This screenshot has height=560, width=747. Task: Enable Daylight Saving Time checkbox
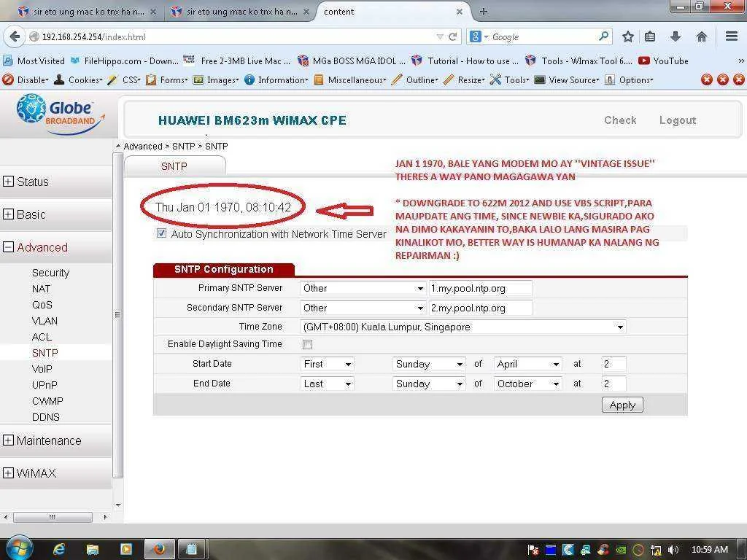coord(307,344)
